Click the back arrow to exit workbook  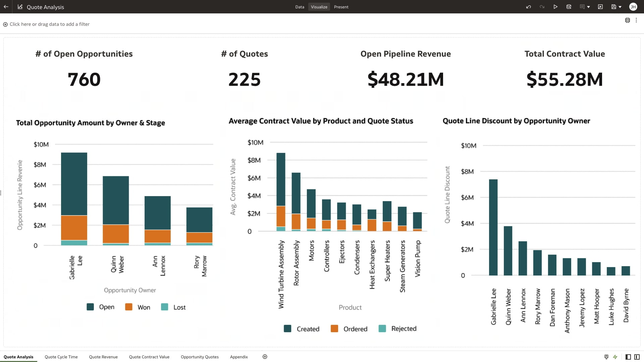[5, 7]
